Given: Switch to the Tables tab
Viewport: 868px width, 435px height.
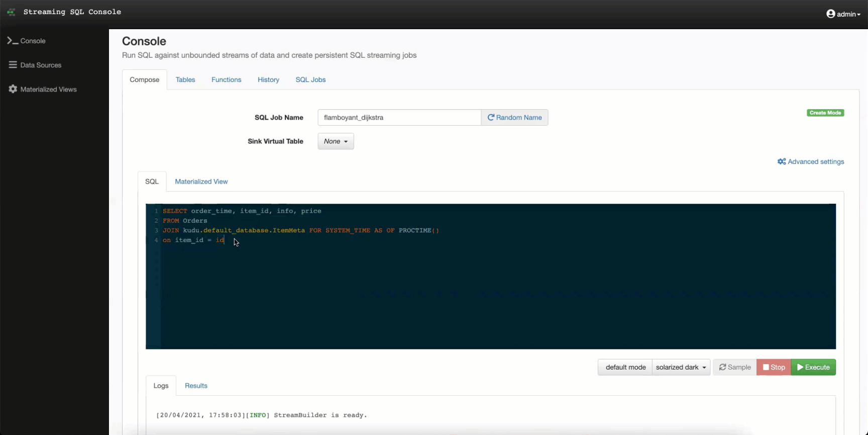Looking at the screenshot, I should point(185,79).
